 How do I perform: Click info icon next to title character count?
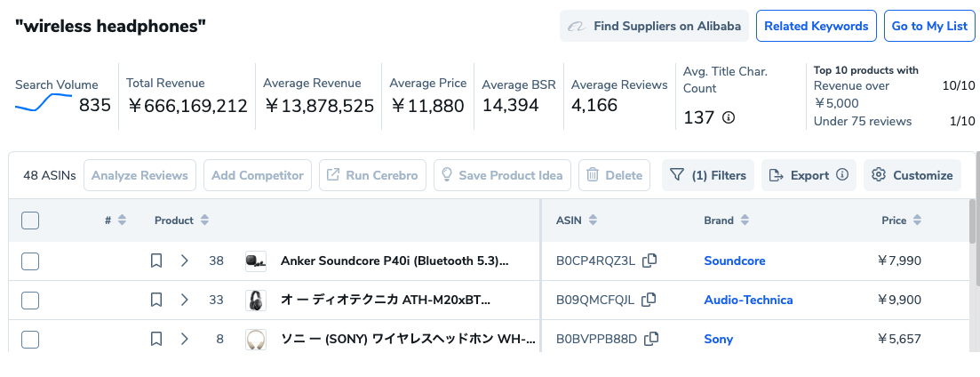729,117
